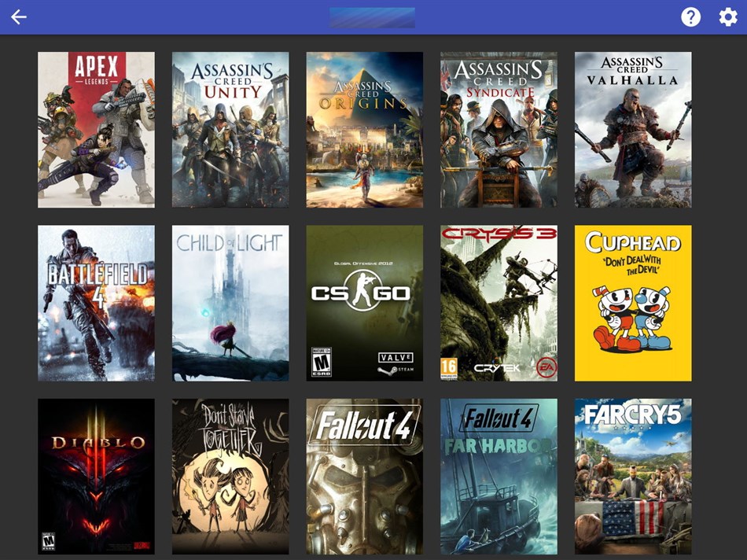The height and width of the screenshot is (560, 747).
Task: Open the yellow Cuphead cover
Action: pyautogui.click(x=633, y=303)
